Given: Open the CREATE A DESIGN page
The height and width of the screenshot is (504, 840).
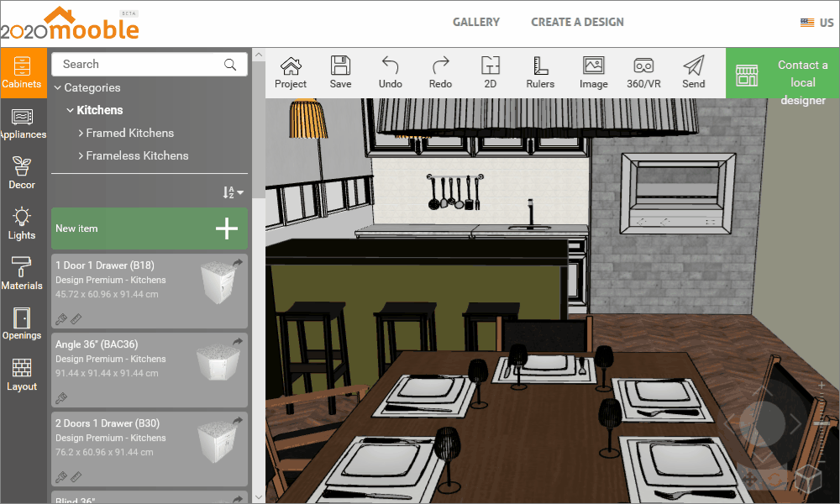Looking at the screenshot, I should [578, 22].
